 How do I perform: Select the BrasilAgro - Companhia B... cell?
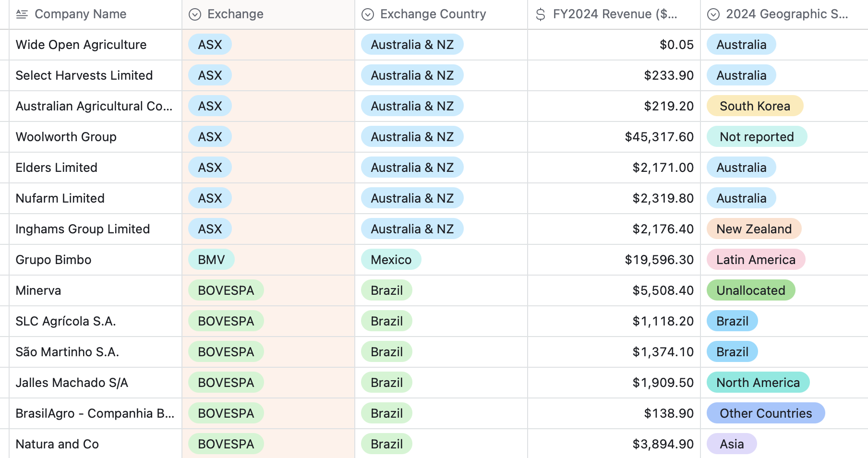point(96,413)
